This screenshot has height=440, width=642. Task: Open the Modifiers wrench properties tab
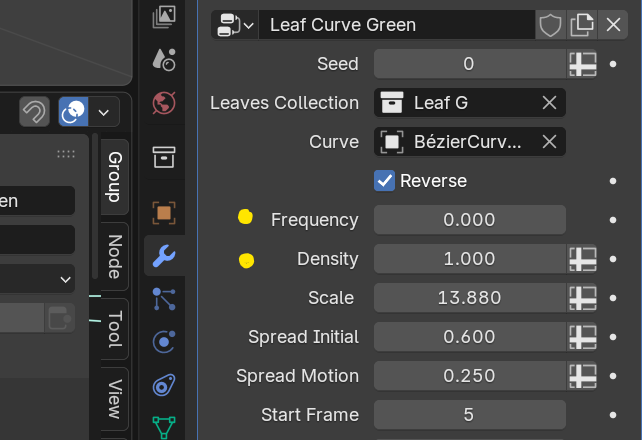[164, 256]
